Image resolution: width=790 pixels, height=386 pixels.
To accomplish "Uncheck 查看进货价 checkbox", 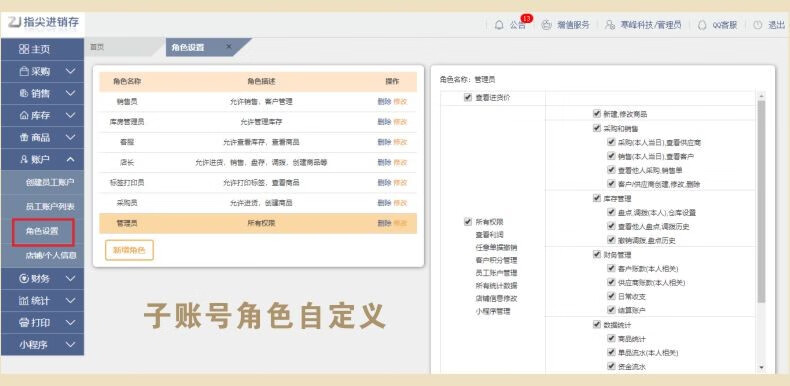I will [x=468, y=98].
